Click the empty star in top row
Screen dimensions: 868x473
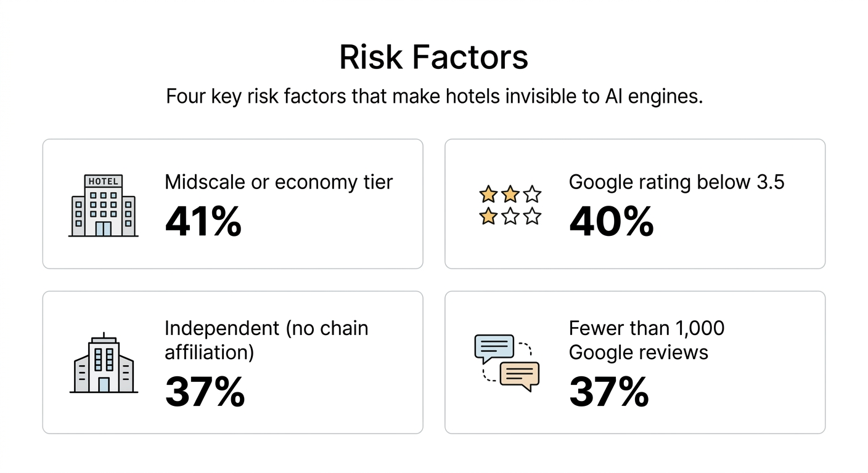531,195
